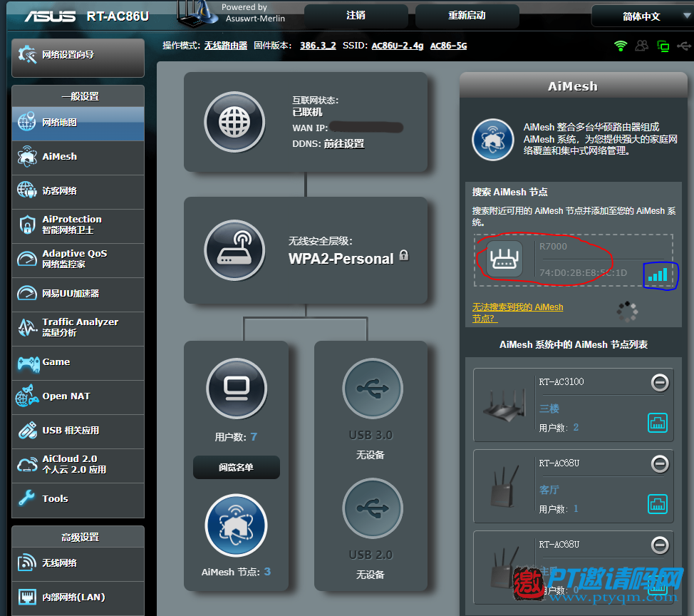Click the RT-AC3100 router thumbnail
The width and height of the screenshot is (694, 616).
(x=504, y=405)
